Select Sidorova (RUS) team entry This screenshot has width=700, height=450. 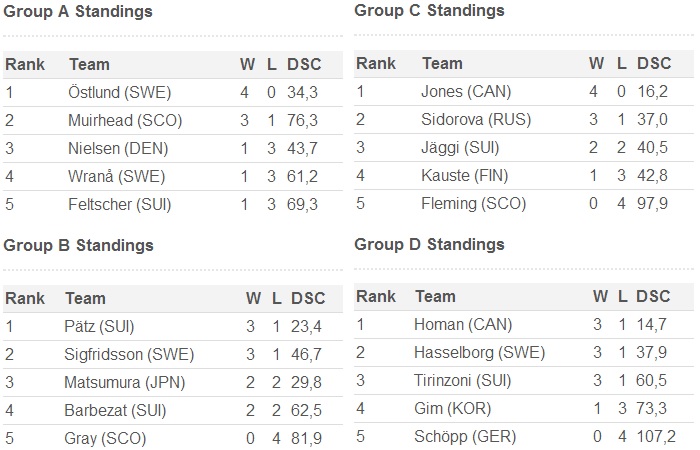pyautogui.click(x=476, y=119)
